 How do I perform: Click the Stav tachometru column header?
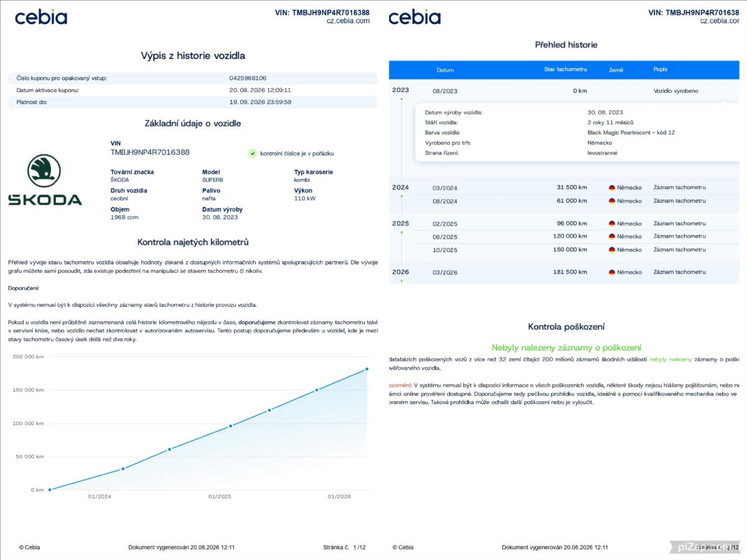[x=565, y=70]
